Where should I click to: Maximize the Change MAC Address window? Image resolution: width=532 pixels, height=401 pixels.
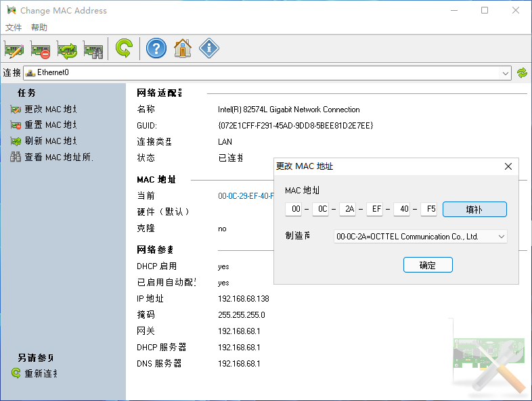[x=485, y=10]
